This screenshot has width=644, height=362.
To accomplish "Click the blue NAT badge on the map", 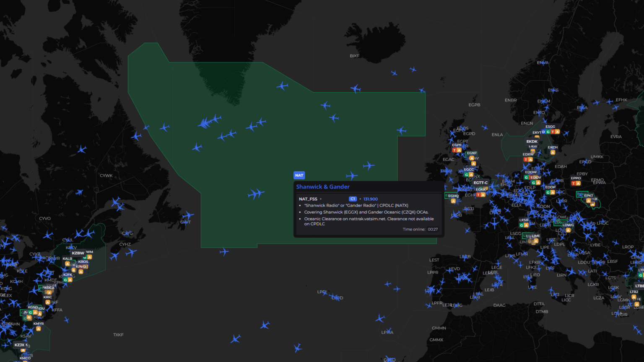I will click(x=299, y=175).
